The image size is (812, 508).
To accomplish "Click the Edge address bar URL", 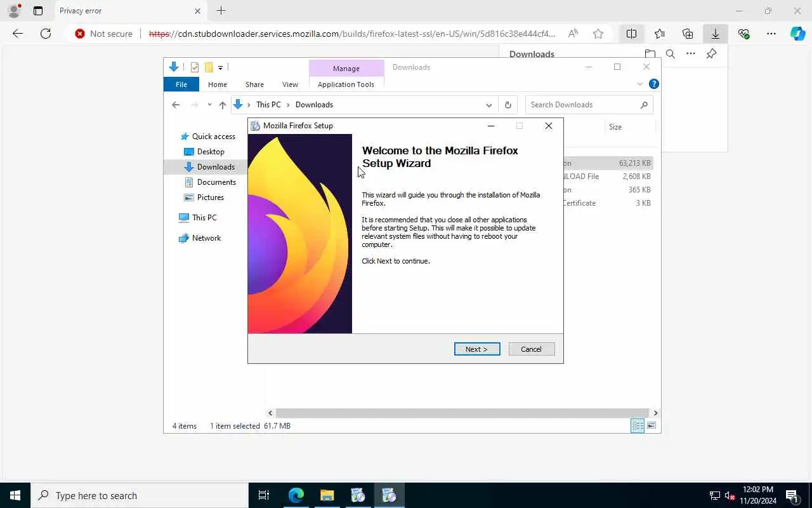I will pos(352,34).
